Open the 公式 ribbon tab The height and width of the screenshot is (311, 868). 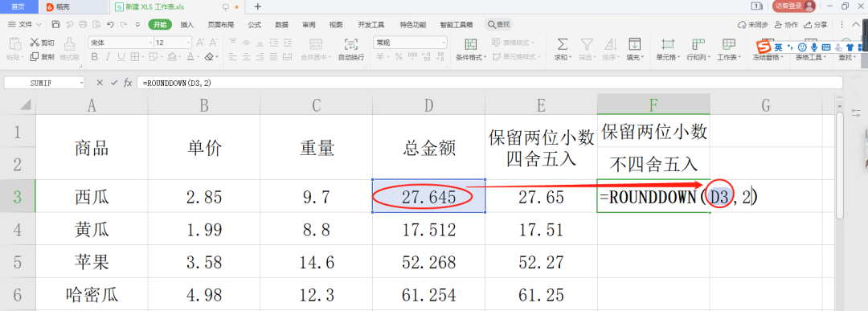tap(255, 25)
